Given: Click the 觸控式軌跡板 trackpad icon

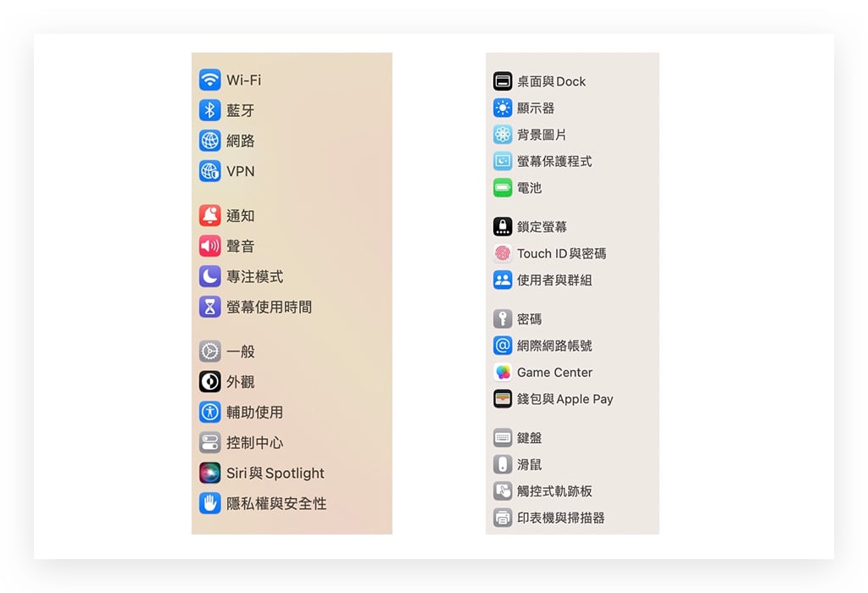Looking at the screenshot, I should coord(503,491).
